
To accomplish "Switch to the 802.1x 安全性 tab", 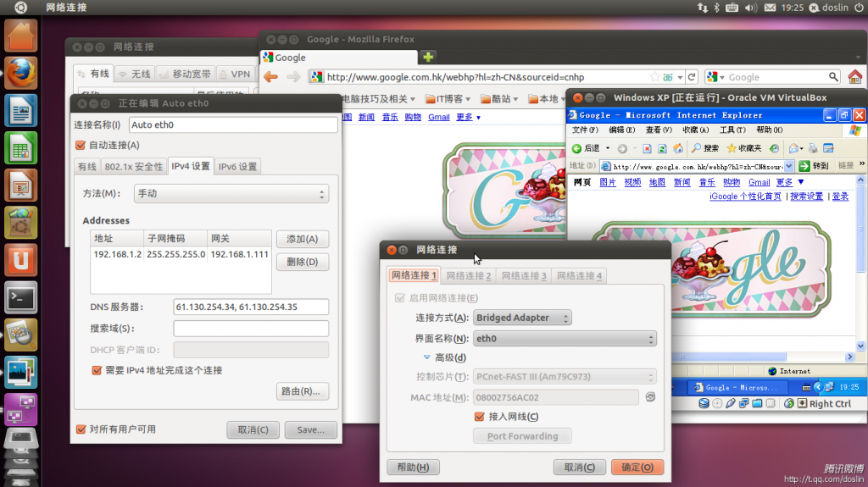I will click(x=133, y=167).
